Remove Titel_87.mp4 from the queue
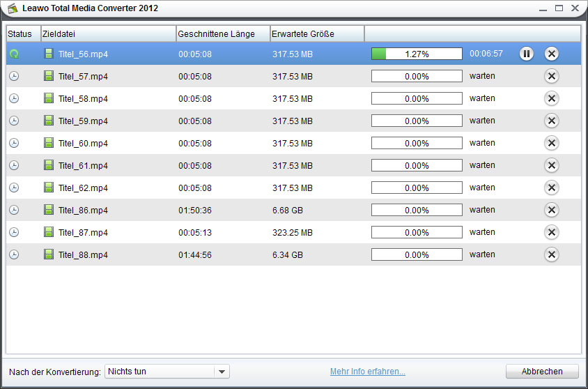Image resolution: width=588 pixels, height=389 pixels. point(552,232)
